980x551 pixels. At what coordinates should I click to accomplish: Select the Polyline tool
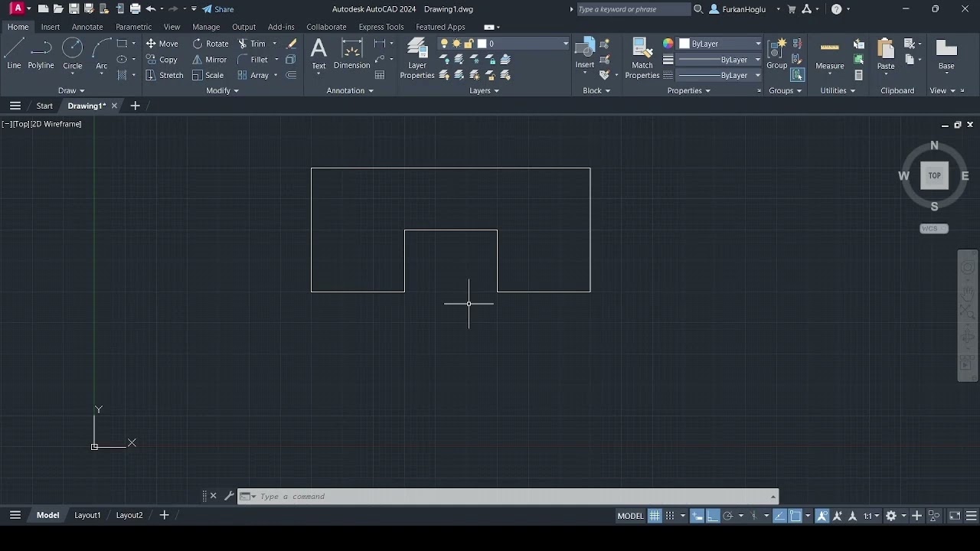click(41, 54)
